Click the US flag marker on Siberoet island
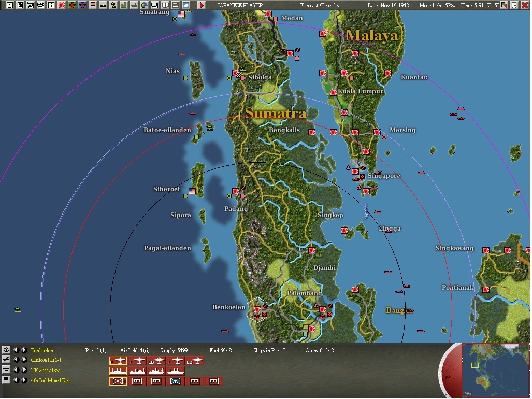Image resolution: width=532 pixels, height=399 pixels. point(192,191)
